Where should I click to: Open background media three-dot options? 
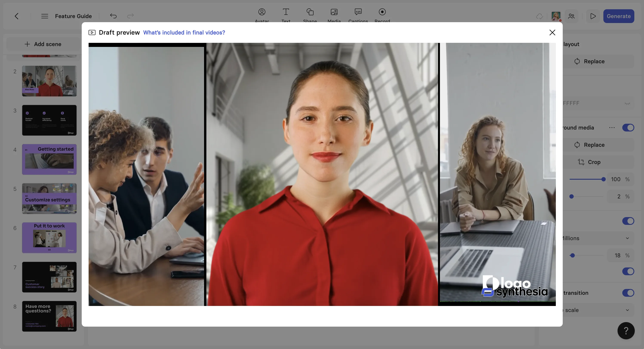click(612, 128)
